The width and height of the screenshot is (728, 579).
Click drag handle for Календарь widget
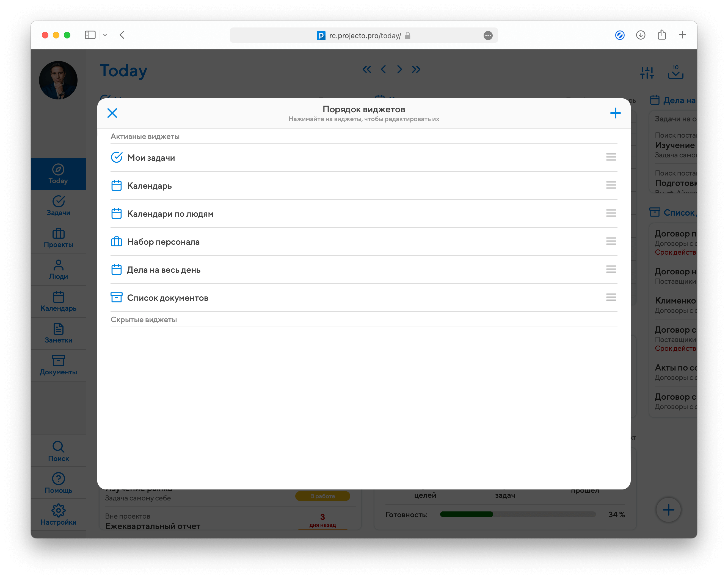(611, 185)
